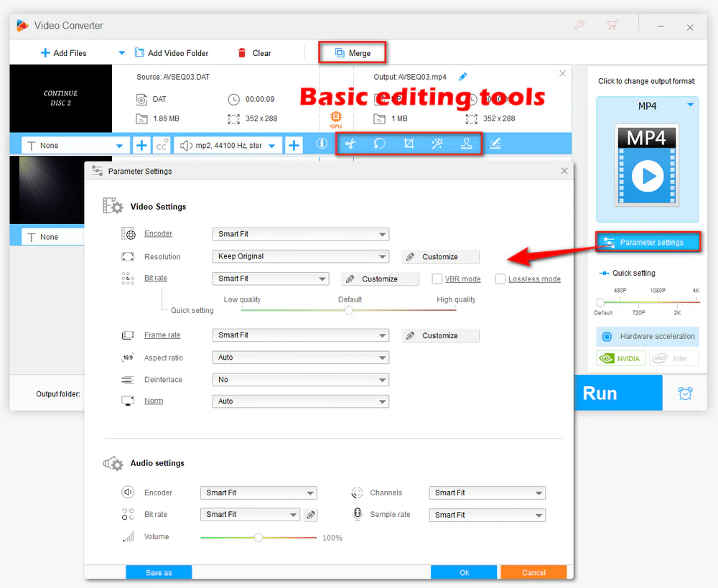Enable Lossless mode checkbox
This screenshot has height=588, width=718.
pyautogui.click(x=500, y=279)
